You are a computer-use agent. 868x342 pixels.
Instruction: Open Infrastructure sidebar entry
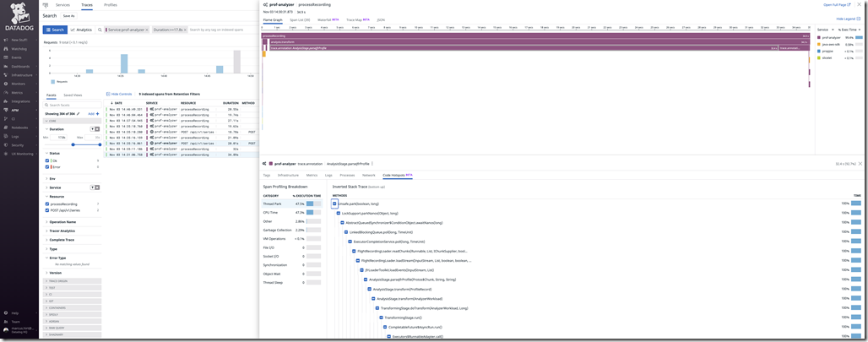(x=19, y=74)
